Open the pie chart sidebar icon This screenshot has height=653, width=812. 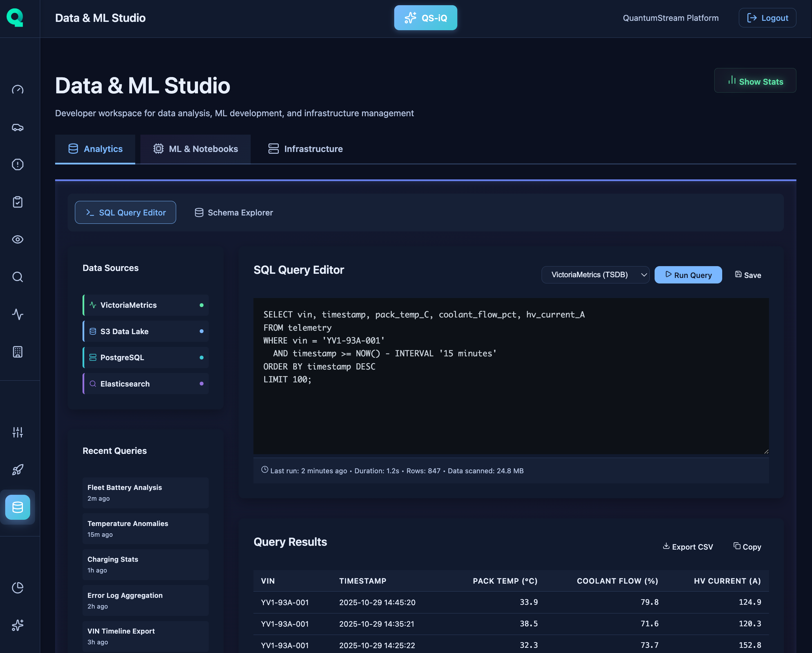(17, 587)
